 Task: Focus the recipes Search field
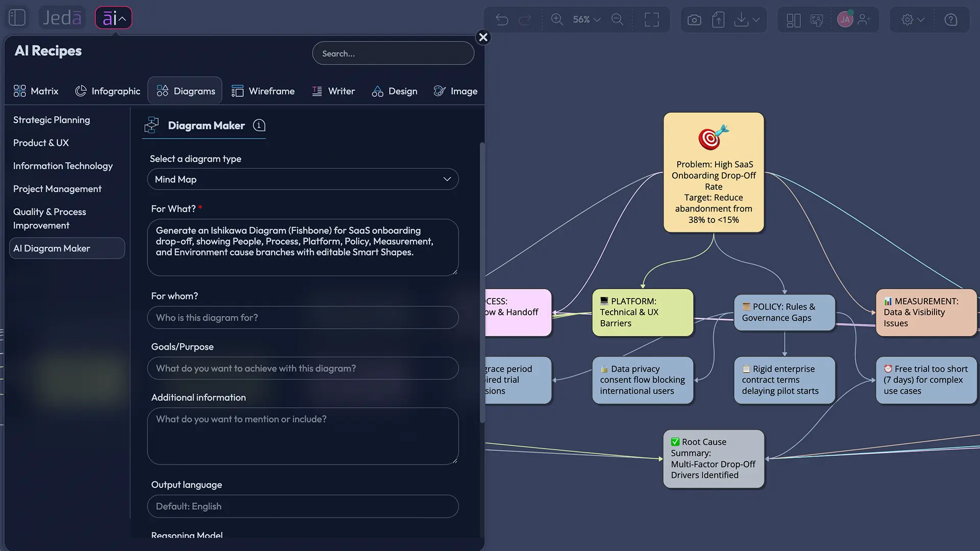393,53
